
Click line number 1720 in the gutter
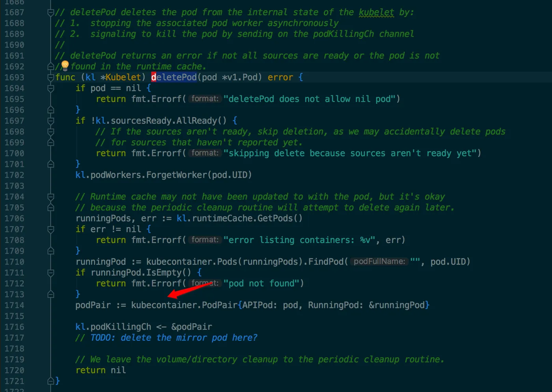pos(14,370)
